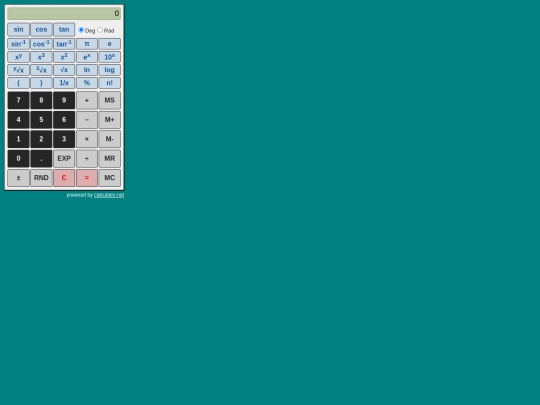Click the x to the power y button
540x405 pixels.
(18, 57)
